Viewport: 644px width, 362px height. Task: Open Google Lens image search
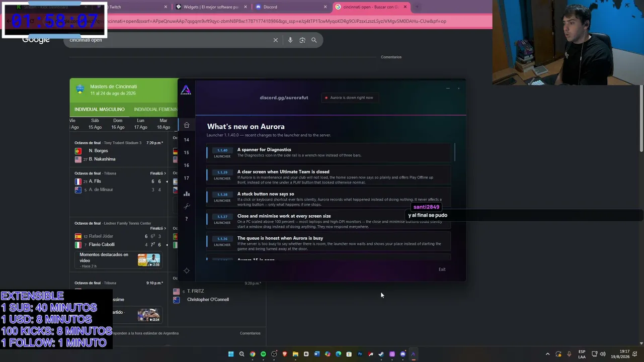302,40
